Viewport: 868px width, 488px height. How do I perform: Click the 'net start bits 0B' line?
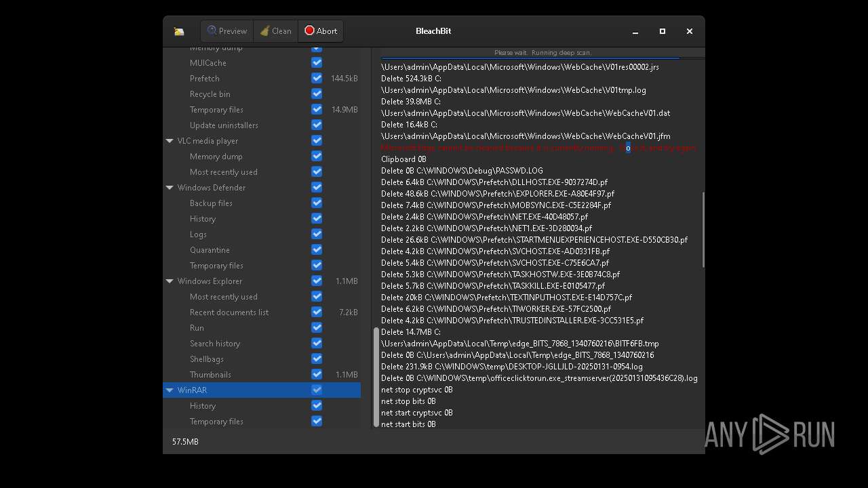coord(408,424)
